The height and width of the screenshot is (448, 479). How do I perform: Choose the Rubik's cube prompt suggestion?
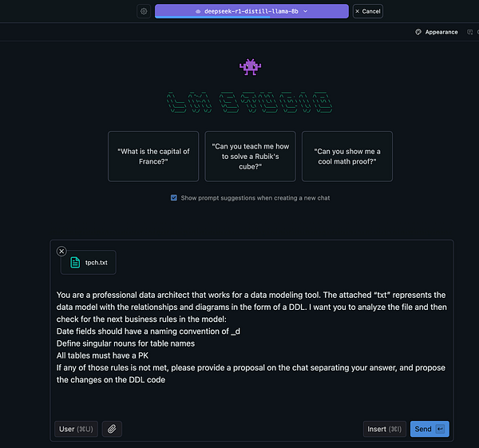point(250,157)
